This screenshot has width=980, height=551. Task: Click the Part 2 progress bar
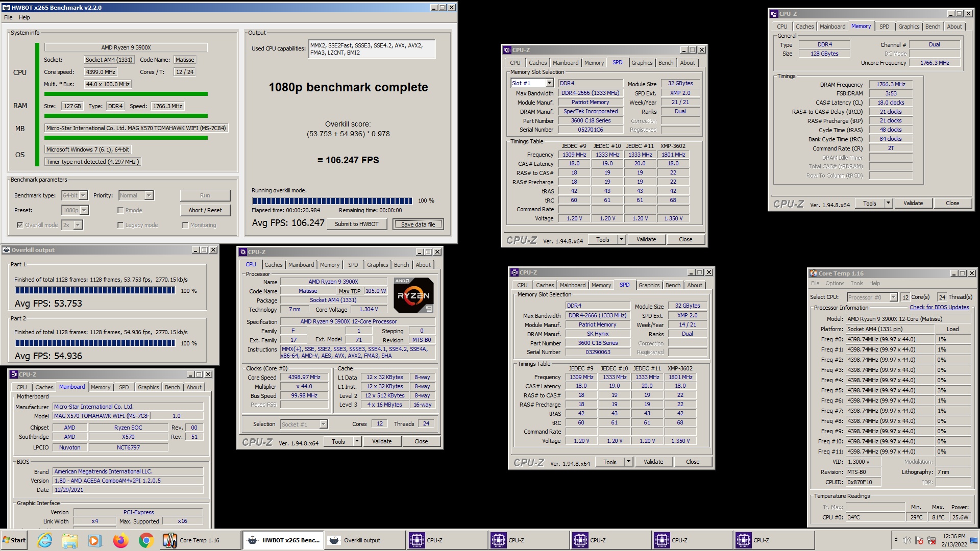click(x=95, y=343)
